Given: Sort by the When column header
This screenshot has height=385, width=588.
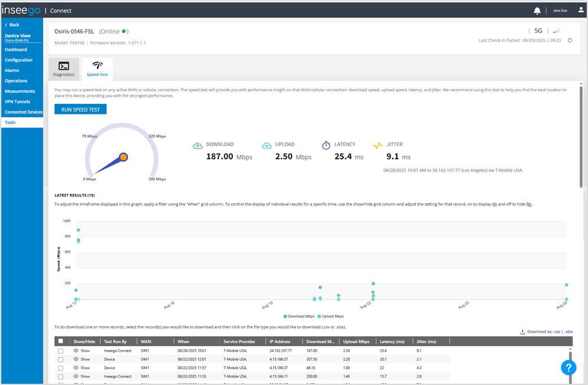Looking at the screenshot, I should (x=183, y=341).
